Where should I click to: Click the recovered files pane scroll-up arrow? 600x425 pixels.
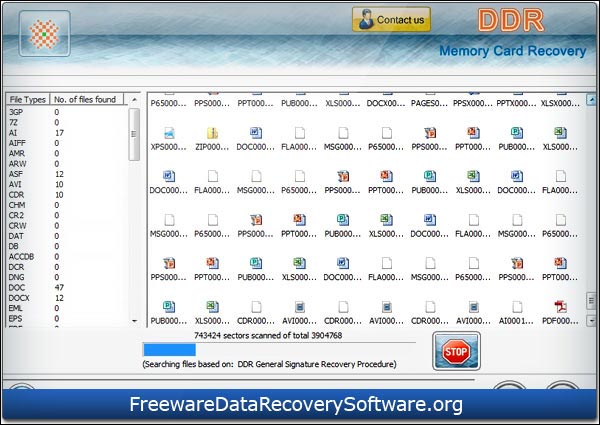pyautogui.click(x=591, y=100)
